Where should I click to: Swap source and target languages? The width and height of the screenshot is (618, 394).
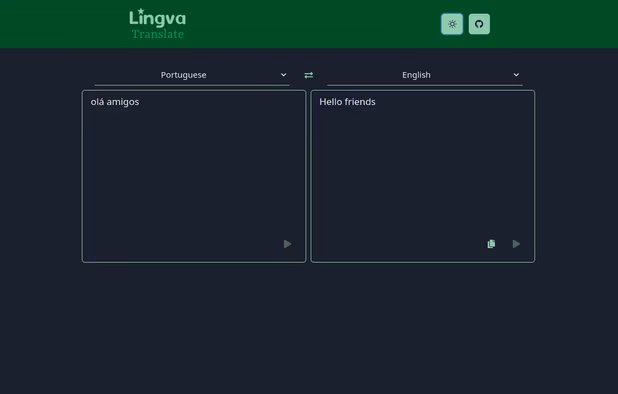click(x=309, y=75)
